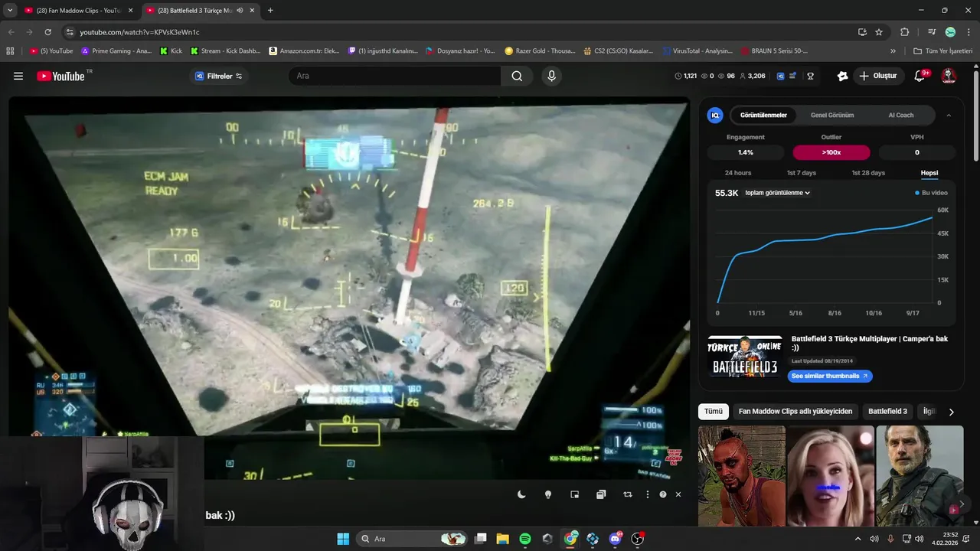Open the flower-shaped icon left of Oluştur
Screen dimensions: 980x551
click(x=842, y=76)
